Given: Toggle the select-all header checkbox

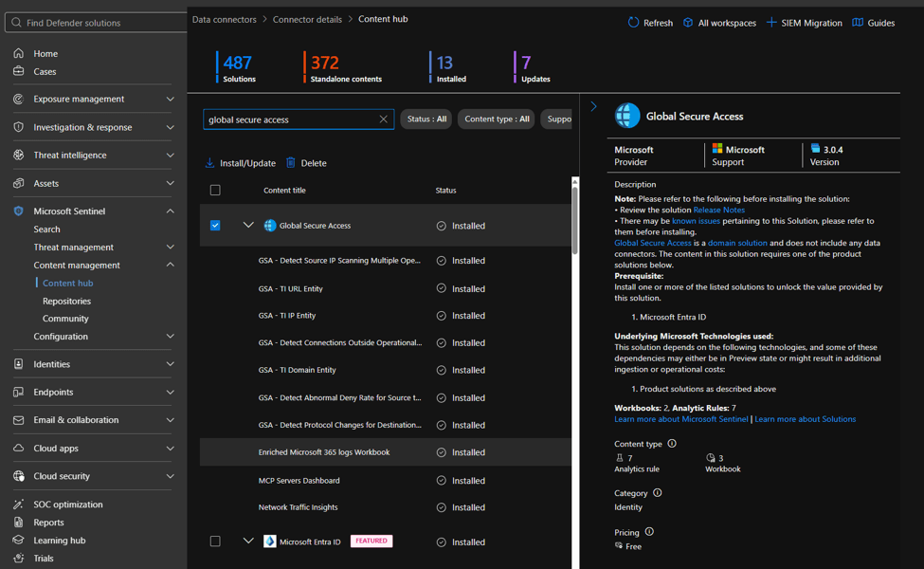Looking at the screenshot, I should [215, 190].
